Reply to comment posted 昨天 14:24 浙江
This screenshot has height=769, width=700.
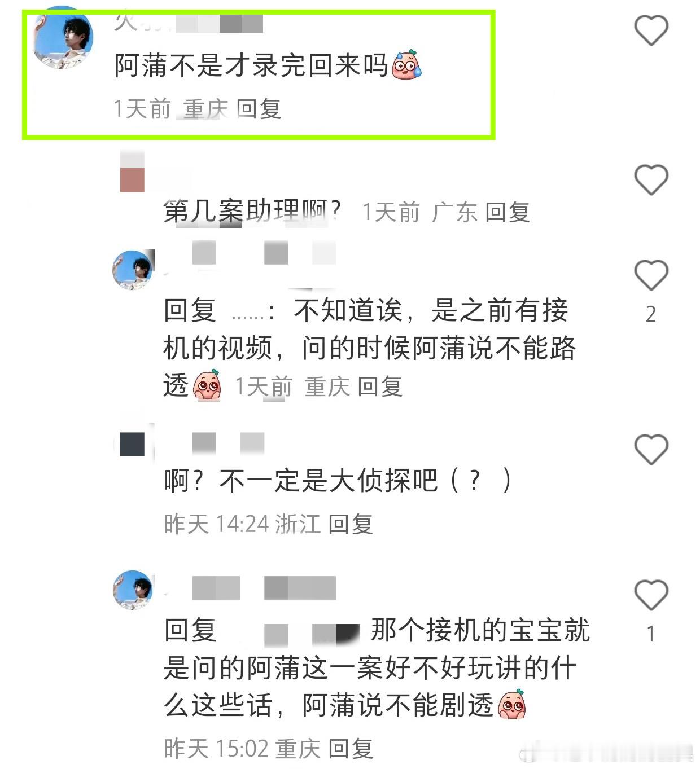pos(351,524)
